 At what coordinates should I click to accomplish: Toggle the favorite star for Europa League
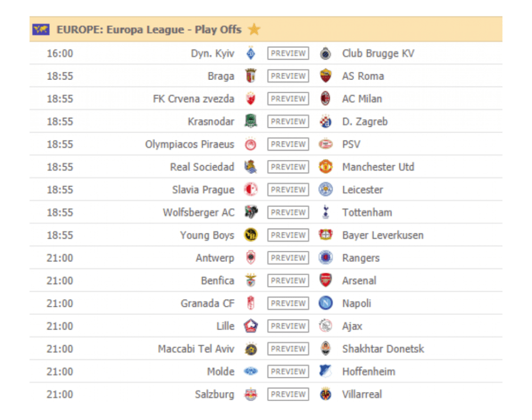(254, 29)
